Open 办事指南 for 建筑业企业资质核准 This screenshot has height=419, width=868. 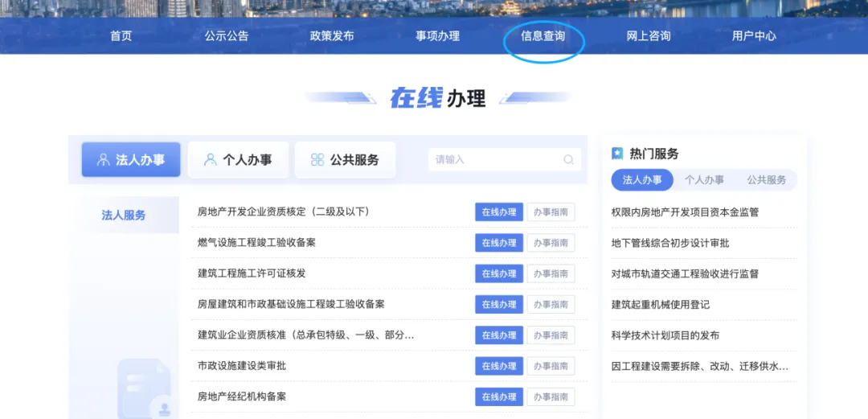pyautogui.click(x=551, y=335)
